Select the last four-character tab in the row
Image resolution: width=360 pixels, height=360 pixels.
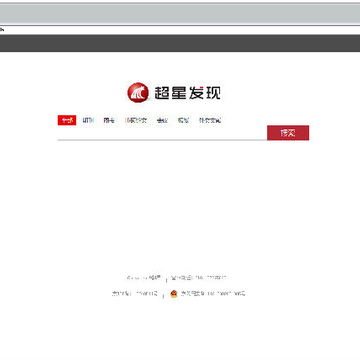pyautogui.click(x=210, y=120)
